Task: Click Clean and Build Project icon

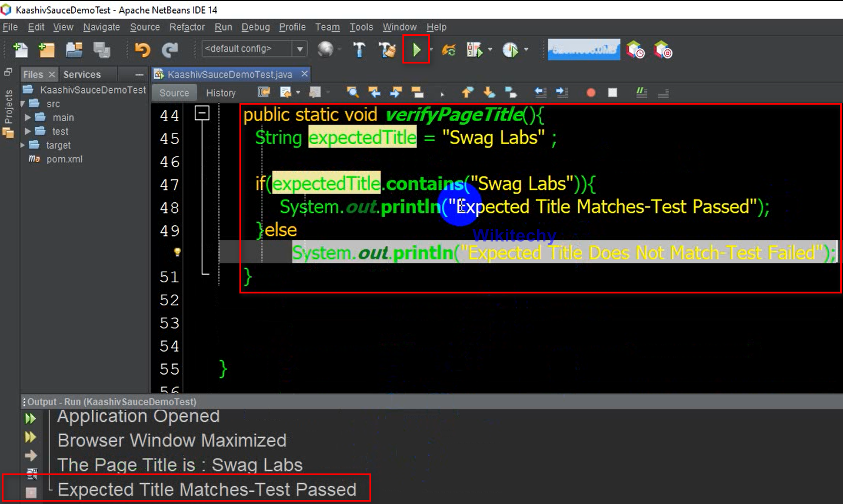Action: tap(387, 50)
